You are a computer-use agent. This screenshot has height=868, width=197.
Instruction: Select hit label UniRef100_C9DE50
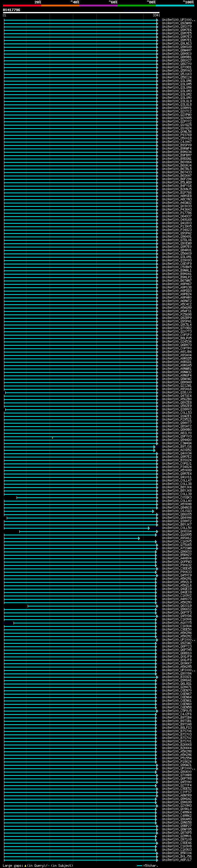(x=177, y=629)
